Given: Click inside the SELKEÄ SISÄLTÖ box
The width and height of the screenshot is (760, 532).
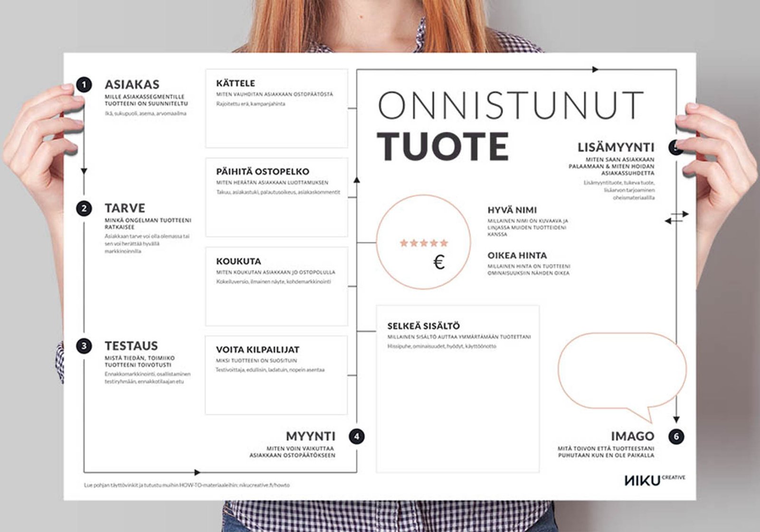Looking at the screenshot, I should pos(458,389).
